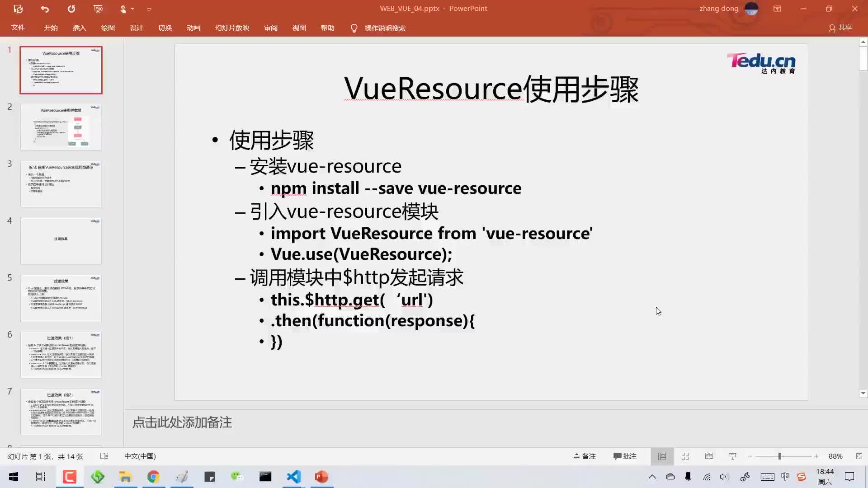
Task: Expand the 帮助 menu
Action: (327, 28)
